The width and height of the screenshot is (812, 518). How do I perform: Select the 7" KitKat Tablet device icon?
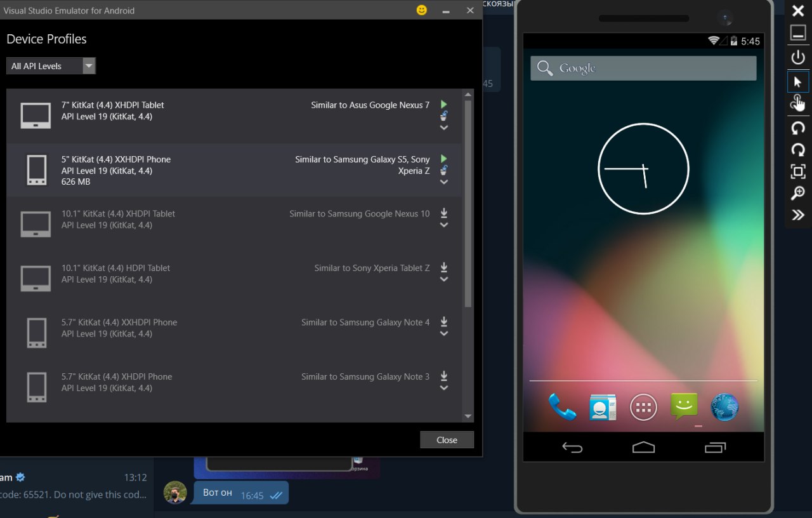pyautogui.click(x=36, y=116)
